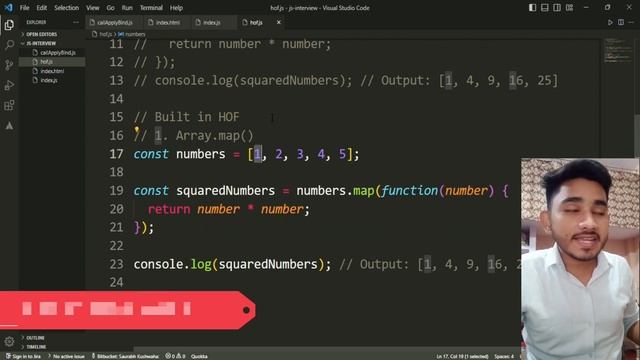Screen dimensions: 640x360
Task: Close the hof.js editor tab
Action: coord(279,22)
